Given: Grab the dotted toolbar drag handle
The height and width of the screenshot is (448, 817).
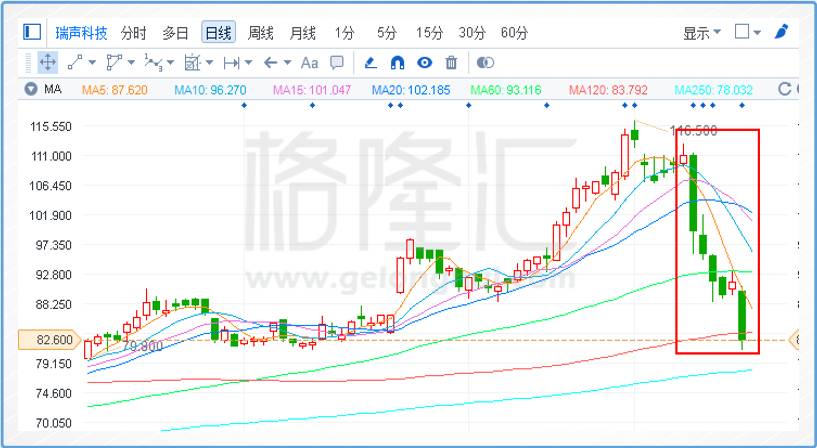Looking at the screenshot, I should (29, 63).
